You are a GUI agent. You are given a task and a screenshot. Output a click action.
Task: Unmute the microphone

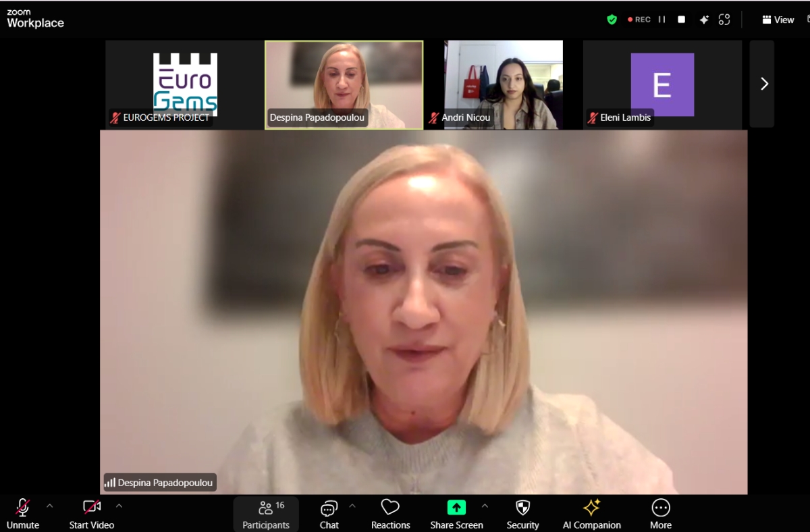[x=23, y=514]
